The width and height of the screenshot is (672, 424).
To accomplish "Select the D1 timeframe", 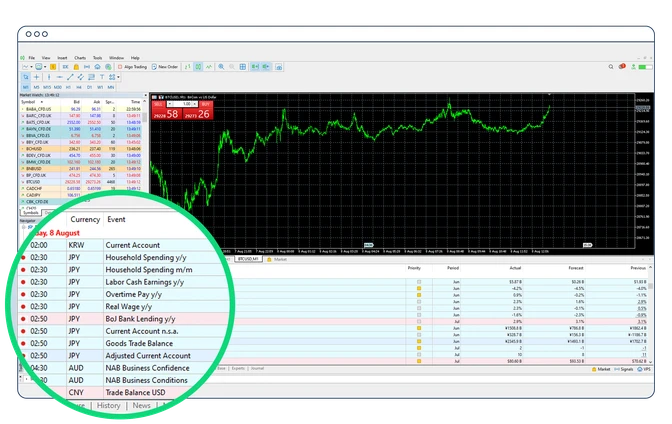I will click(90, 87).
